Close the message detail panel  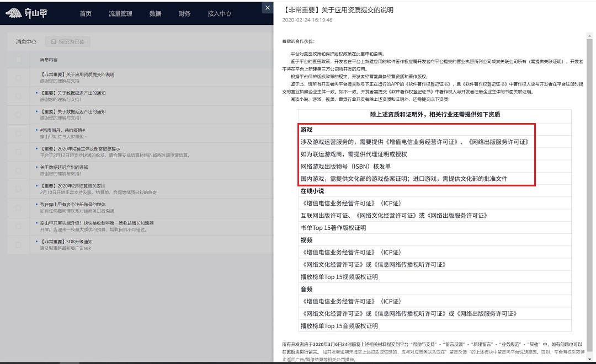pos(267,8)
